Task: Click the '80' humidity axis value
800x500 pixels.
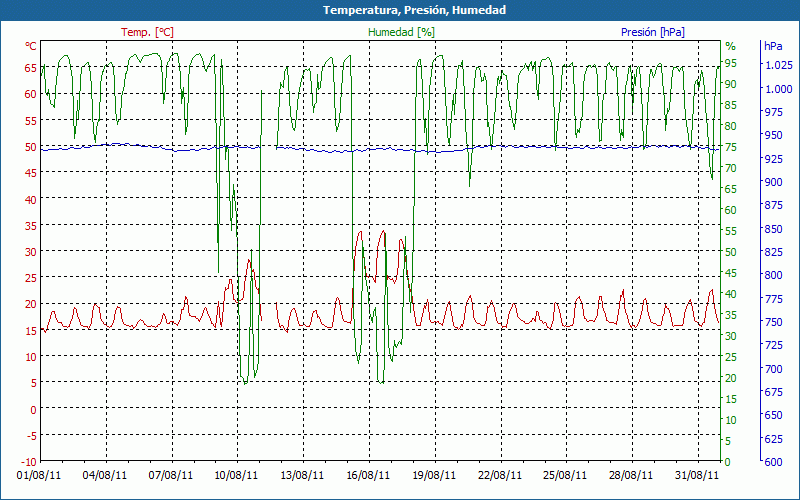Action: (731, 126)
